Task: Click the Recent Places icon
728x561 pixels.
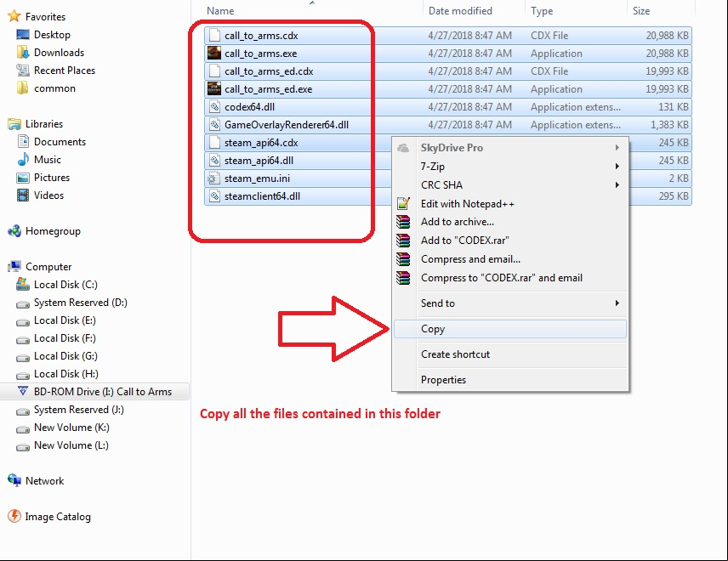Action: point(23,70)
